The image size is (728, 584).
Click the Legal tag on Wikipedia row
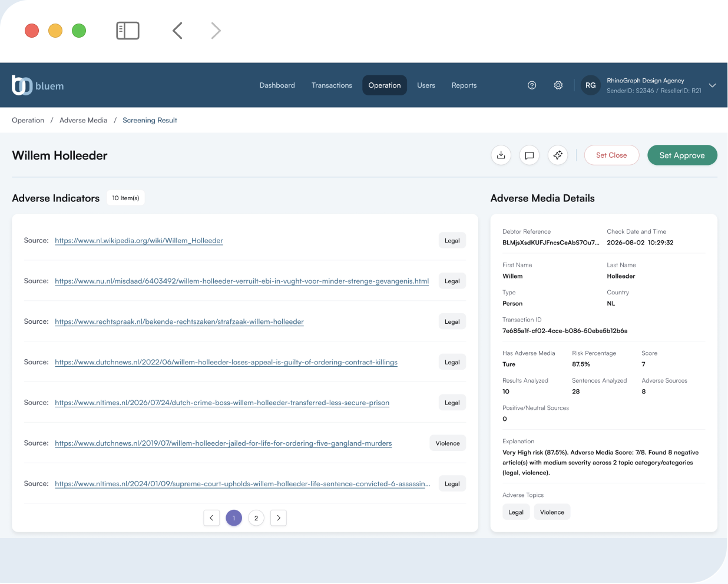tap(452, 241)
